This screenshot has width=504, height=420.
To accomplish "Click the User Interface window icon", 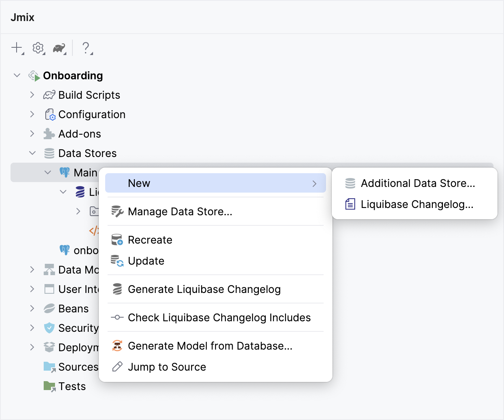I will pyautogui.click(x=49, y=289).
